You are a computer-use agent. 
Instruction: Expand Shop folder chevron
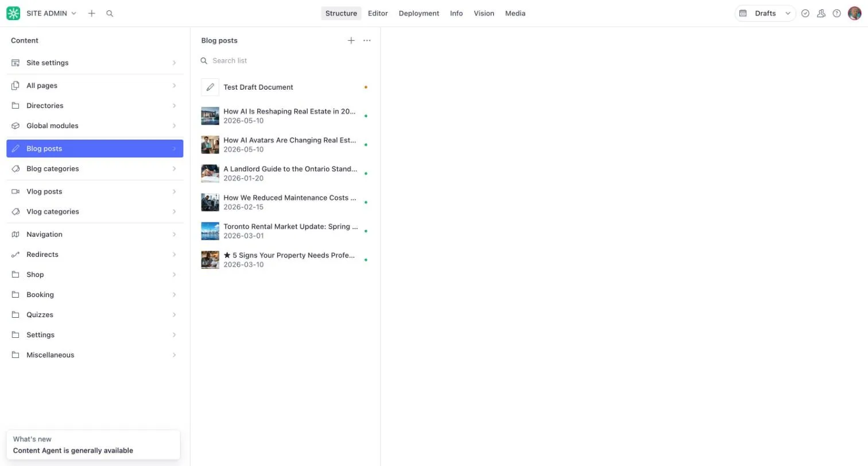tap(174, 275)
